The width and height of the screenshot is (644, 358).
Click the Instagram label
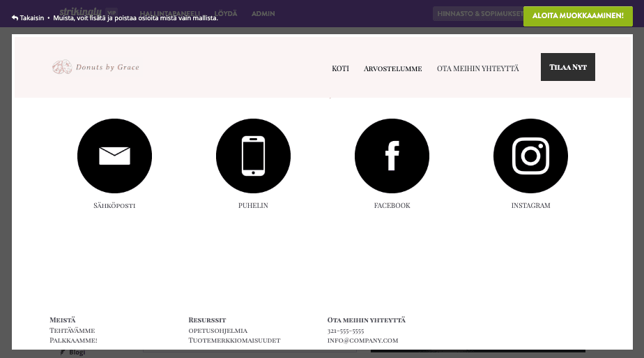(x=530, y=205)
